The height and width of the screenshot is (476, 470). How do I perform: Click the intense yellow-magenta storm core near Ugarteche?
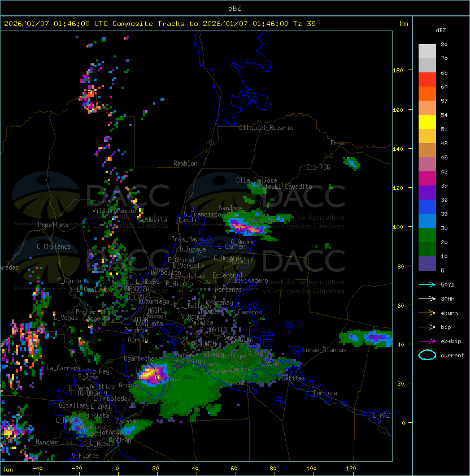point(152,375)
